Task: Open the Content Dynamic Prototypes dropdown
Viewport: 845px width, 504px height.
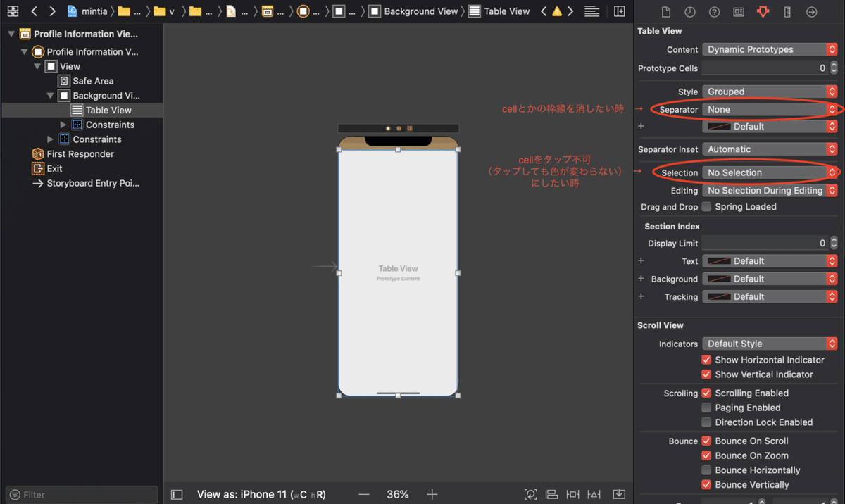Action: click(770, 49)
